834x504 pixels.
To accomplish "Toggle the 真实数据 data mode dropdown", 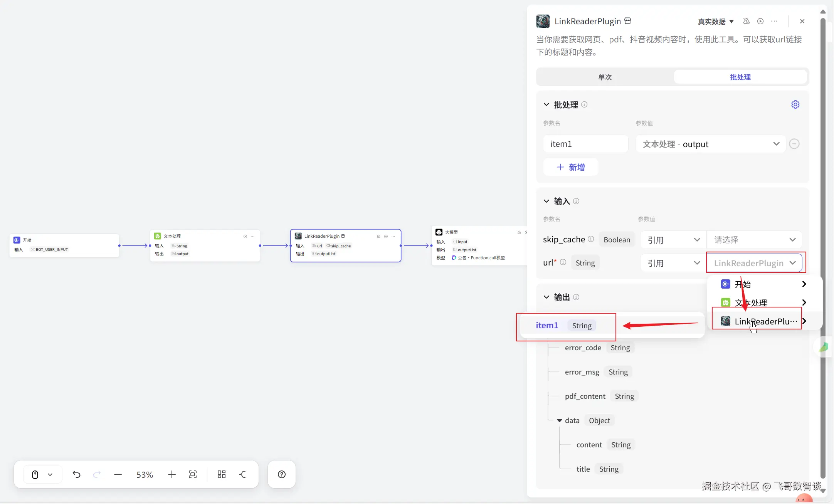I will point(716,22).
